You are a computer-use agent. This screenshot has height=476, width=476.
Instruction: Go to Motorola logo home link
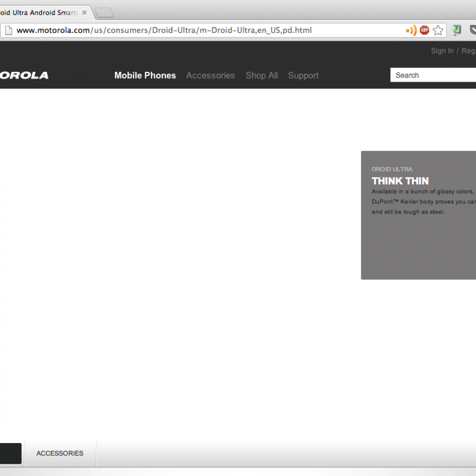click(24, 75)
